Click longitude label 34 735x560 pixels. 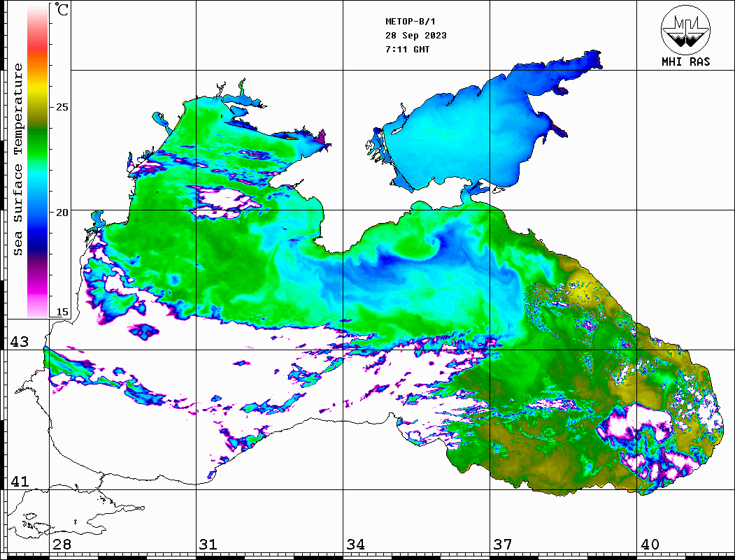pos(356,544)
